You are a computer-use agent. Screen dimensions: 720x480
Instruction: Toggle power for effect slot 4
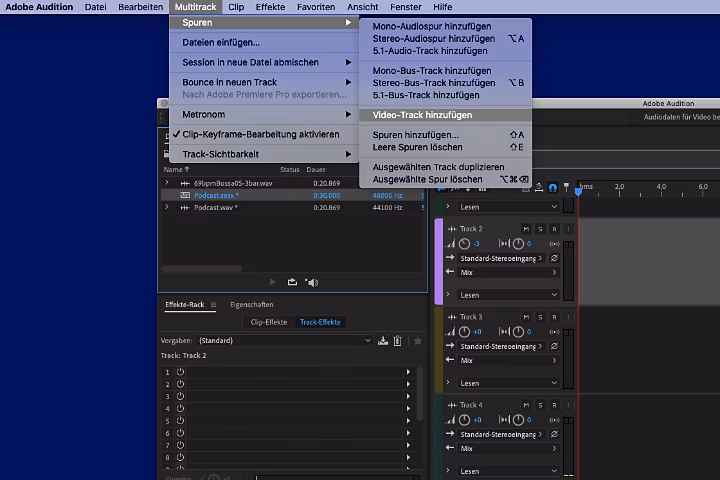(180, 408)
